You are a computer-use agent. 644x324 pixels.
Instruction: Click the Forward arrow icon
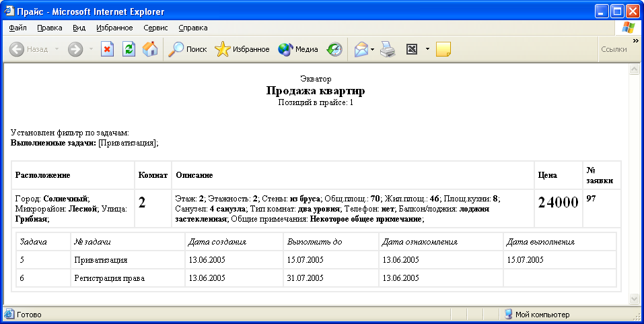(75, 49)
